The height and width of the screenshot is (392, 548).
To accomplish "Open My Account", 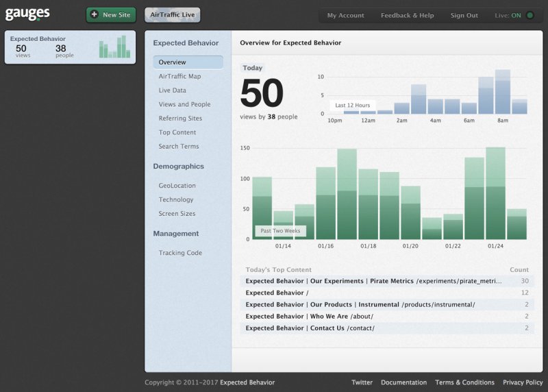I will [345, 15].
